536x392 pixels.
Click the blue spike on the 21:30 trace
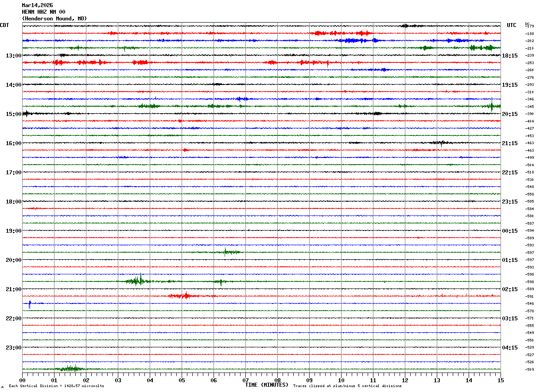click(30, 304)
